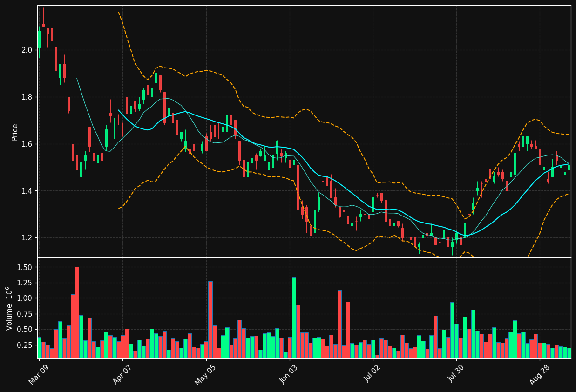Click the 'Volume 10^6' y-axis title
576x392 pixels.
[x=9, y=308]
